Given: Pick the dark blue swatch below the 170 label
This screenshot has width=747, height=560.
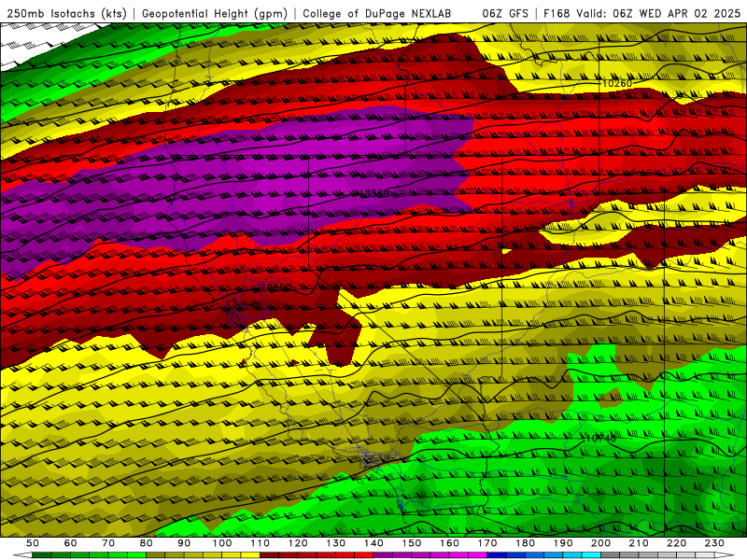Looking at the screenshot, I should click(497, 555).
